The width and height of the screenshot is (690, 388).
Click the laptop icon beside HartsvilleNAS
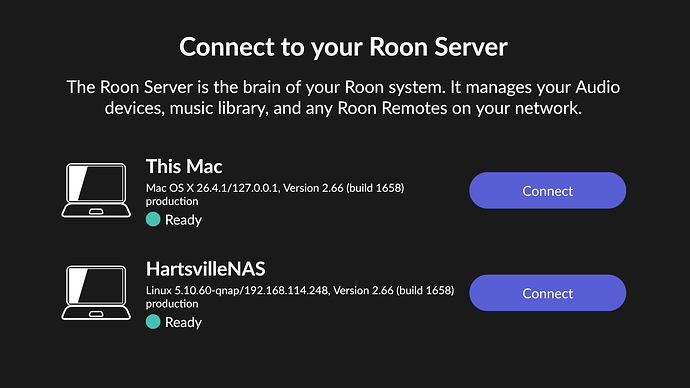(96, 293)
